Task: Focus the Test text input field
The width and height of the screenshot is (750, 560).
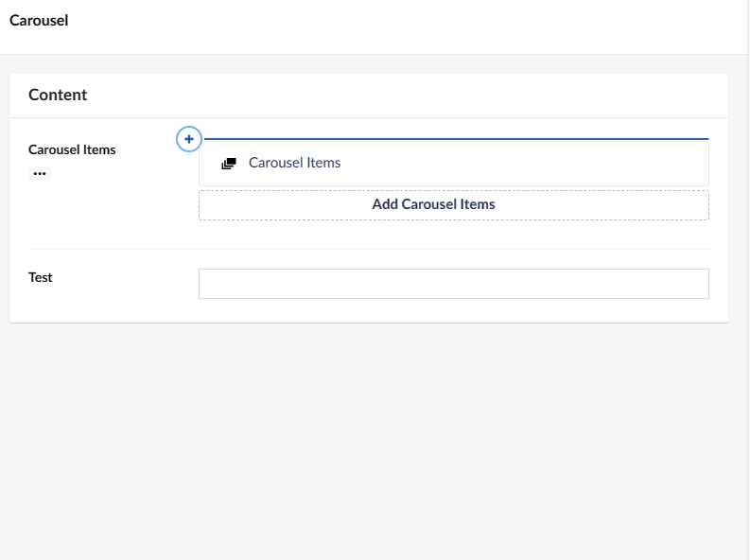Action: pyautogui.click(x=453, y=284)
